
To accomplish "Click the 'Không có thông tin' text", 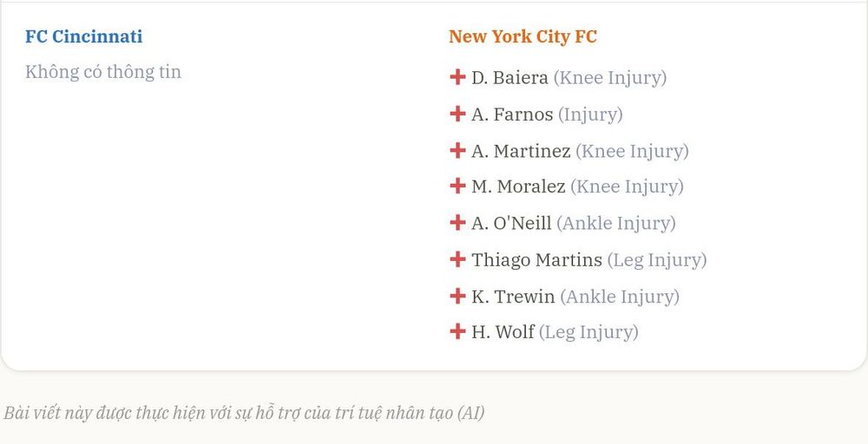I will [x=103, y=72].
